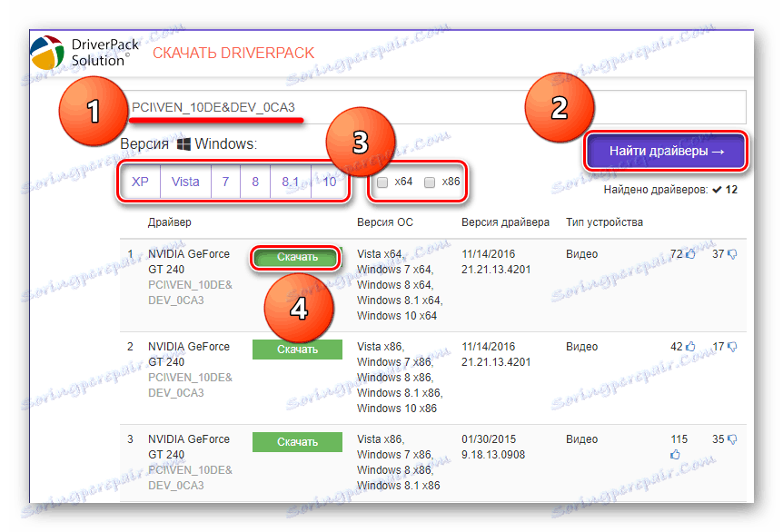The height and width of the screenshot is (532, 783).
Task: Select Windows 8.1 version tab
Action: coord(290,182)
